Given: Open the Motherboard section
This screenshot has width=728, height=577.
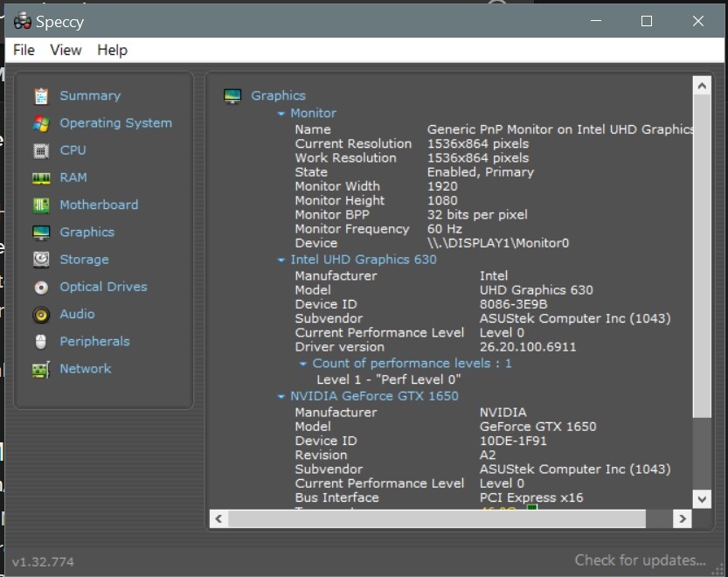Looking at the screenshot, I should click(x=99, y=205).
